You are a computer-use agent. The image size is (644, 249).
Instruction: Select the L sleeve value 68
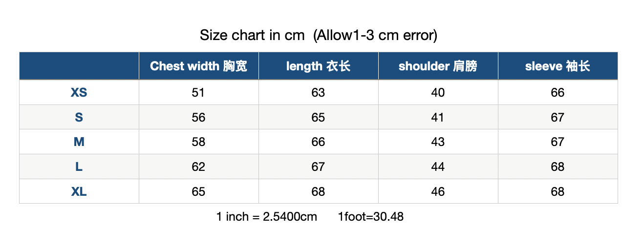tap(558, 166)
